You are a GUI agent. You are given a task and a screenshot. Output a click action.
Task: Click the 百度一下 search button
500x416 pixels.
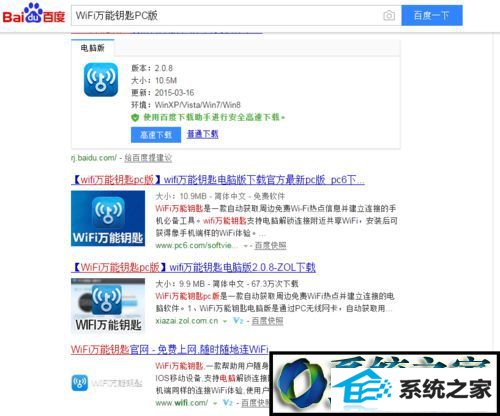(x=432, y=15)
